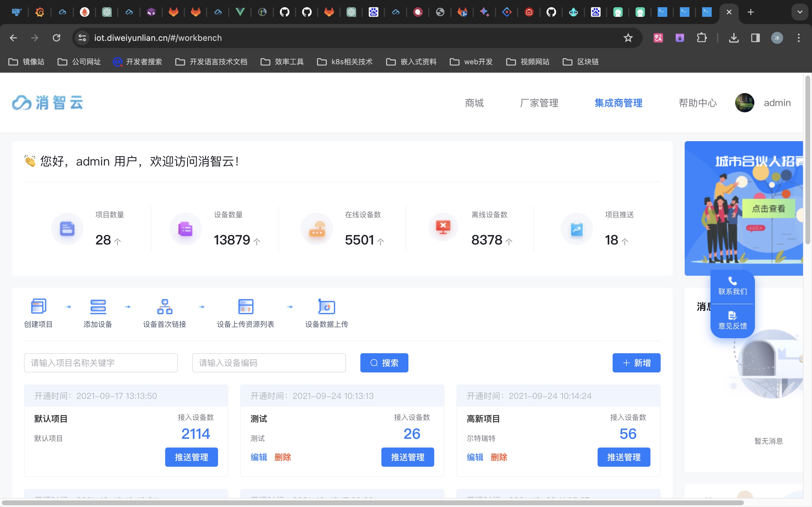The image size is (812, 507).
Task: Click the vertical page scrollbar
Action: tap(807, 160)
